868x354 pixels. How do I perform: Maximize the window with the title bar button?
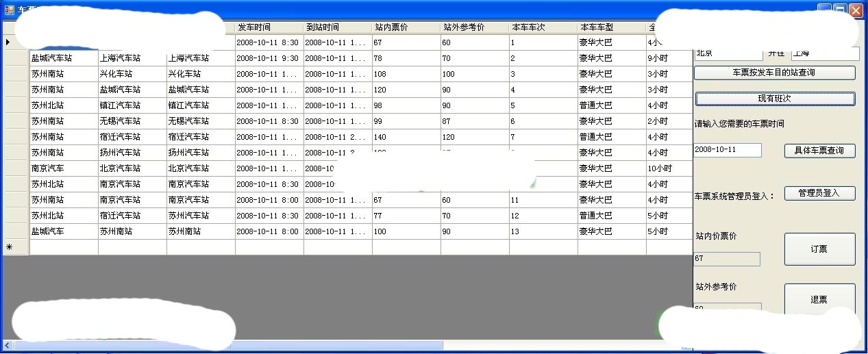(840, 10)
